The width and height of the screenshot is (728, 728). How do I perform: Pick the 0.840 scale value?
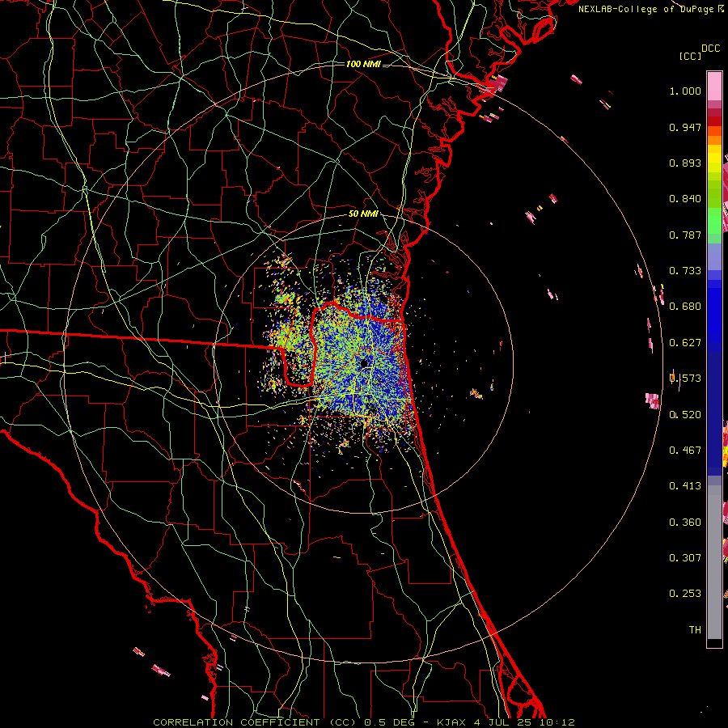point(685,199)
